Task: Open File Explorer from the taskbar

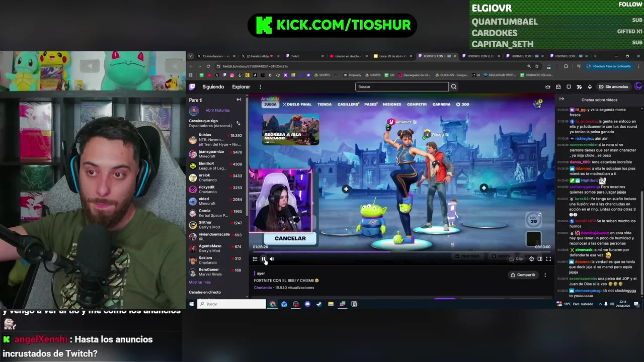Action: (x=331, y=304)
